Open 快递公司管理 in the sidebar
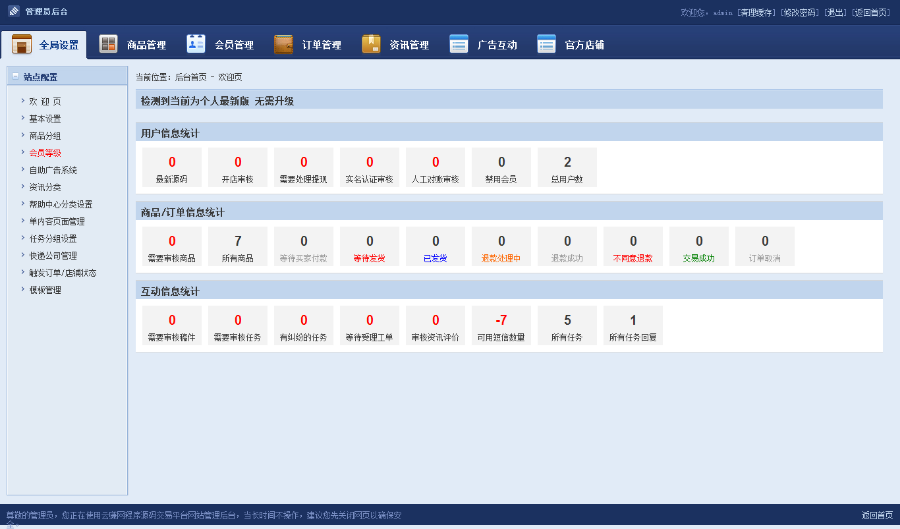Viewport: 900px width, 529px height. [53, 256]
